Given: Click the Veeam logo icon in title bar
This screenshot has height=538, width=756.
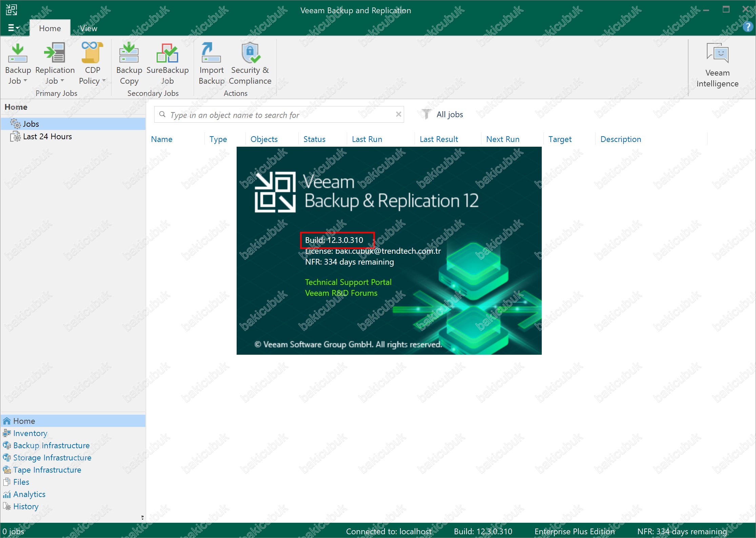Looking at the screenshot, I should (x=11, y=10).
